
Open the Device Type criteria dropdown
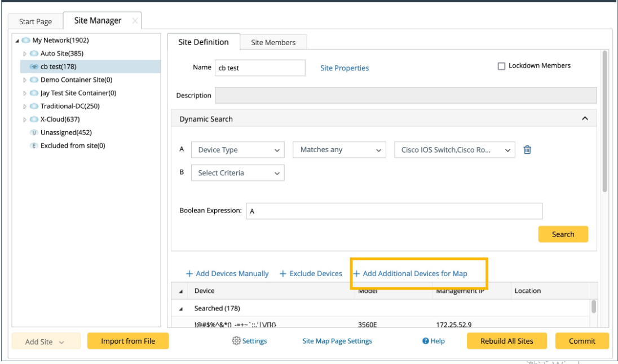(237, 150)
